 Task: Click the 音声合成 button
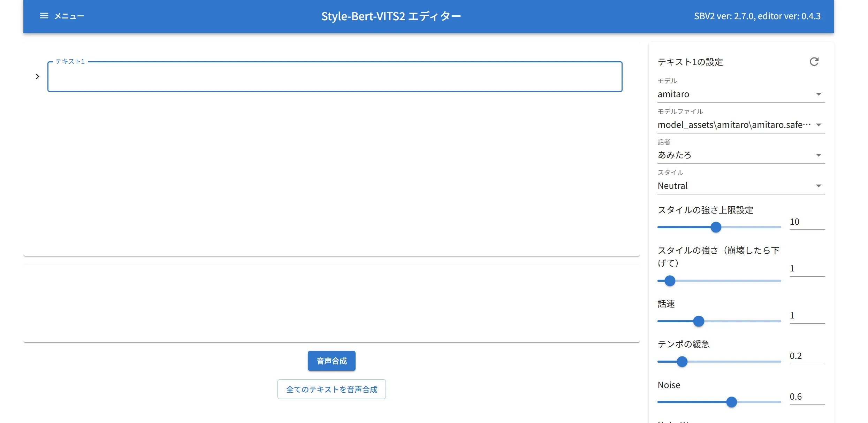coord(331,361)
